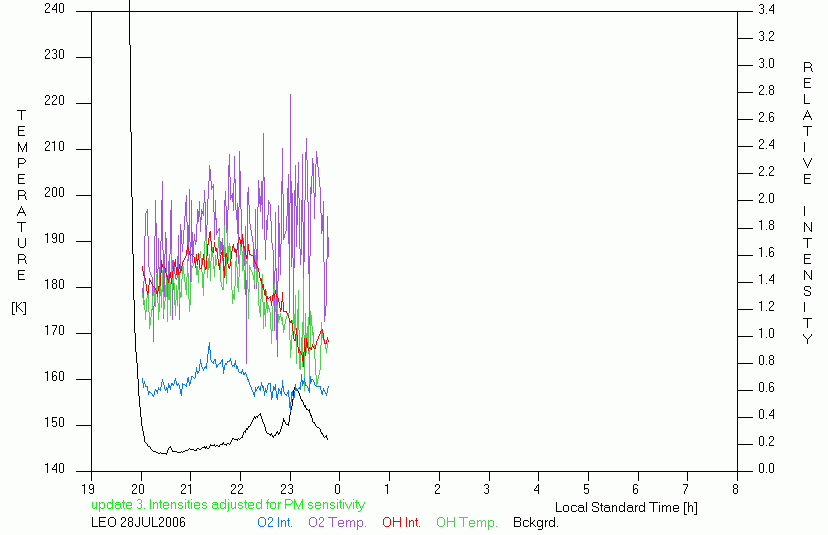Click the 2.2 intensity tick label
828x535 pixels.
tap(766, 172)
